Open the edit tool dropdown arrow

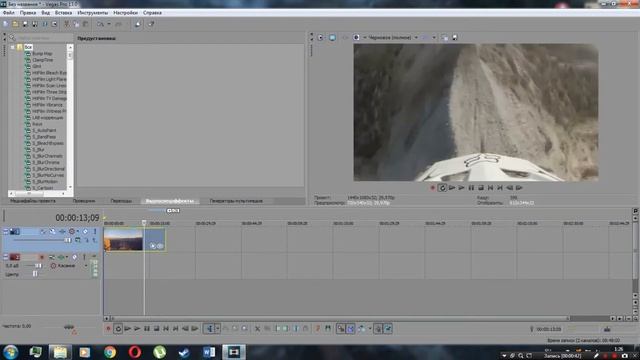[x=218, y=329]
